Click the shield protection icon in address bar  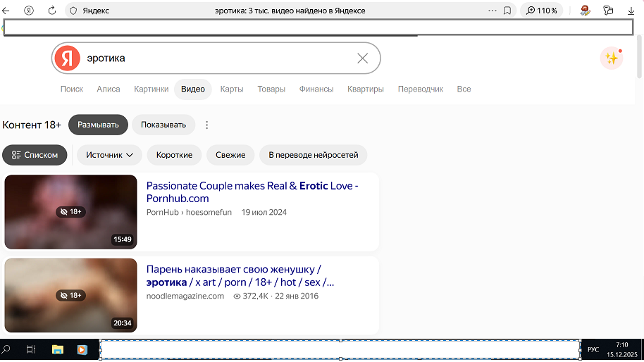(x=73, y=11)
